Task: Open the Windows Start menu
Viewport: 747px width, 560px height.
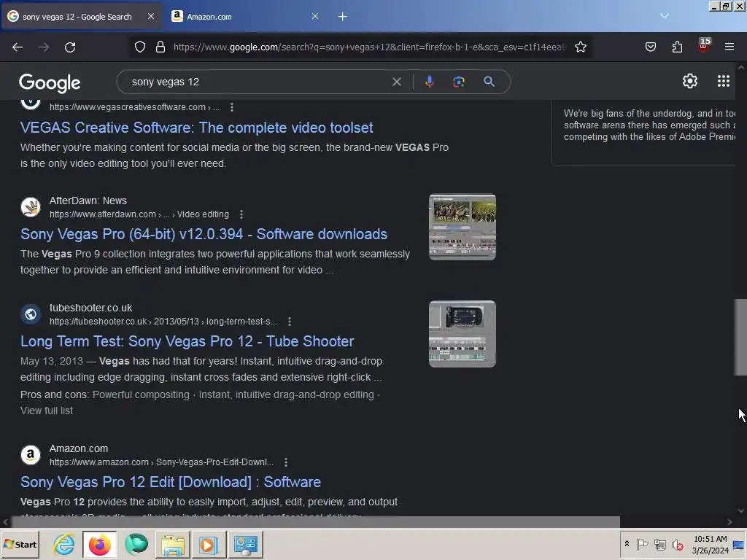Action: click(x=20, y=545)
